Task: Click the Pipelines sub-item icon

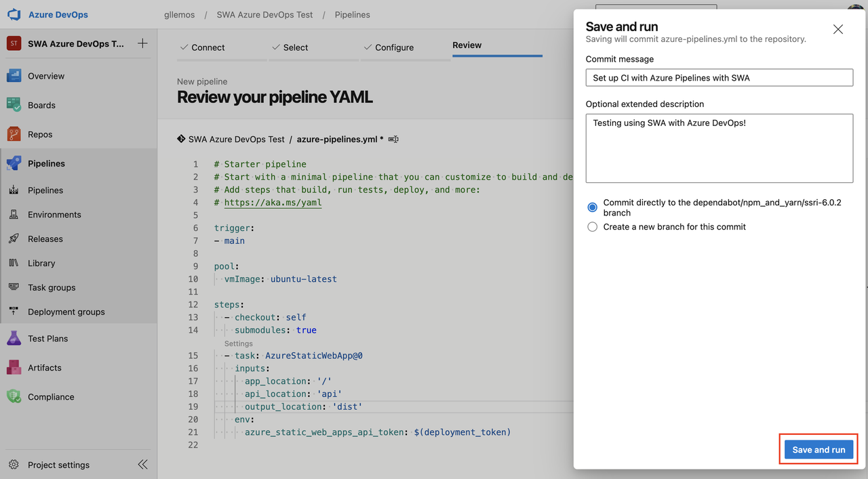Action: pos(14,190)
